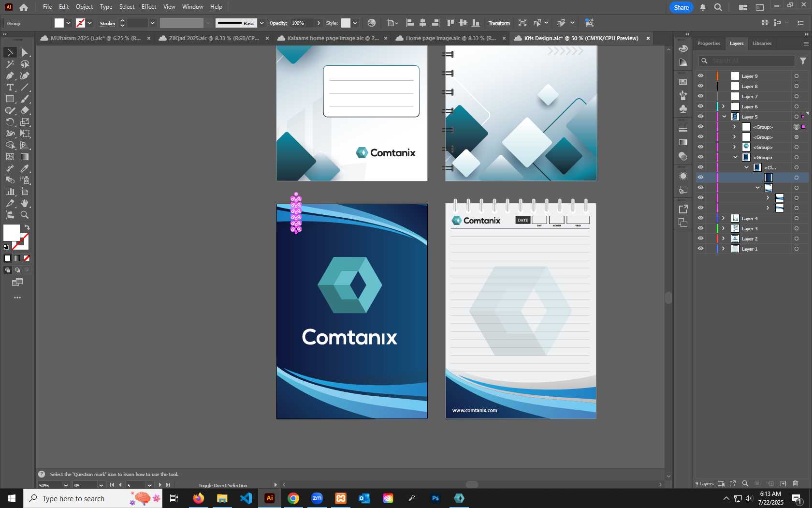Hide Layer 7 visibility eye

(x=700, y=96)
